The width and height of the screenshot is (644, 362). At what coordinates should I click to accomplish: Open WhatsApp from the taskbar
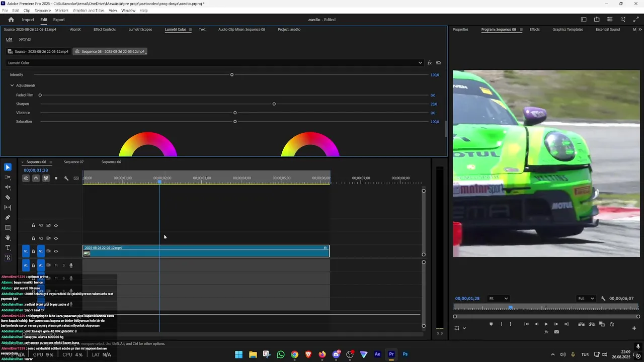[x=281, y=354]
